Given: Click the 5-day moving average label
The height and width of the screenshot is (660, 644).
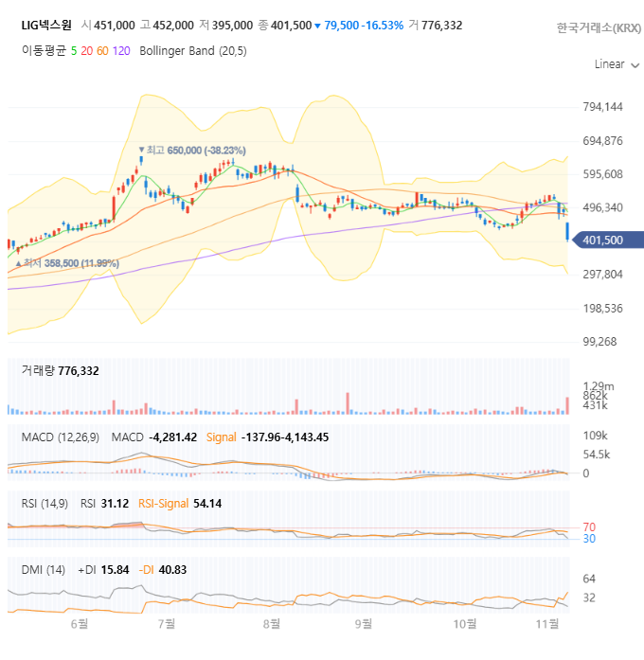Looking at the screenshot, I should tap(74, 51).
